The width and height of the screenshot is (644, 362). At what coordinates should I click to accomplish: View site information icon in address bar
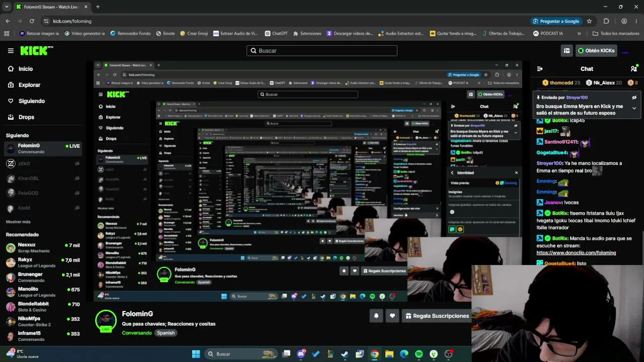(x=46, y=21)
